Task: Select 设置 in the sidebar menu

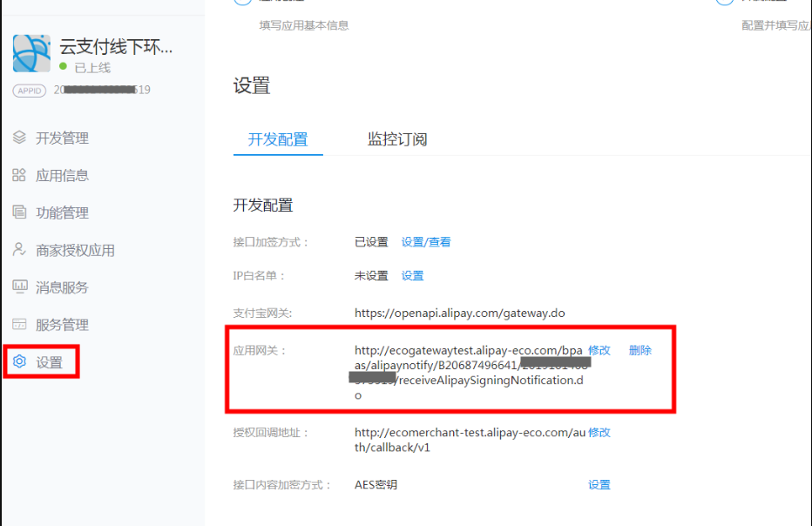Action: pyautogui.click(x=49, y=362)
